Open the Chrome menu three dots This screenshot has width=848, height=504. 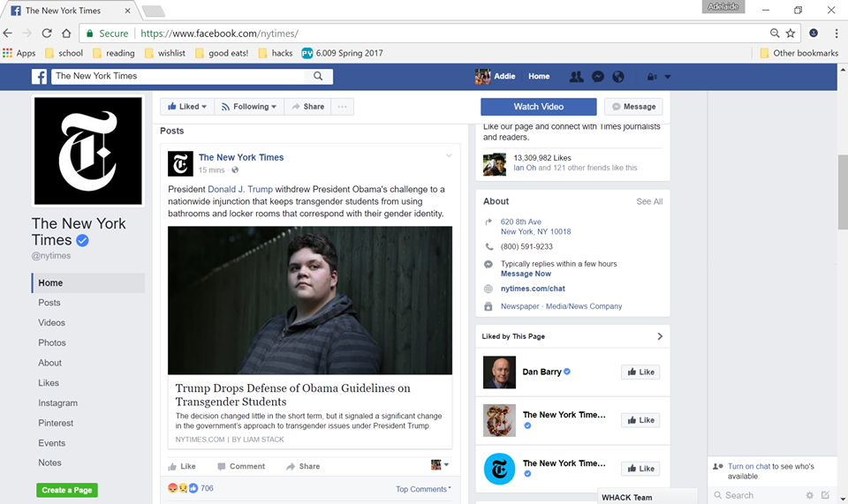pos(837,33)
